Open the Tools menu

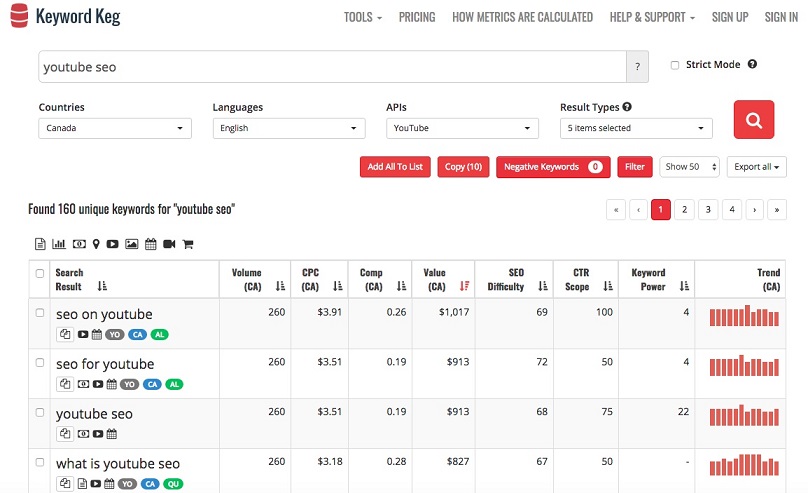363,18
